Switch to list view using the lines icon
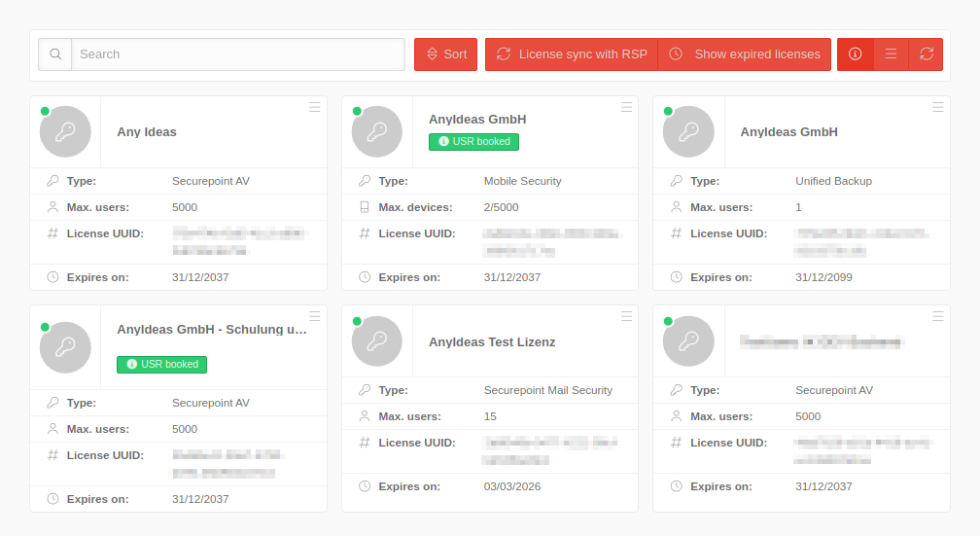Screen dimensions: 980x536 click(891, 54)
